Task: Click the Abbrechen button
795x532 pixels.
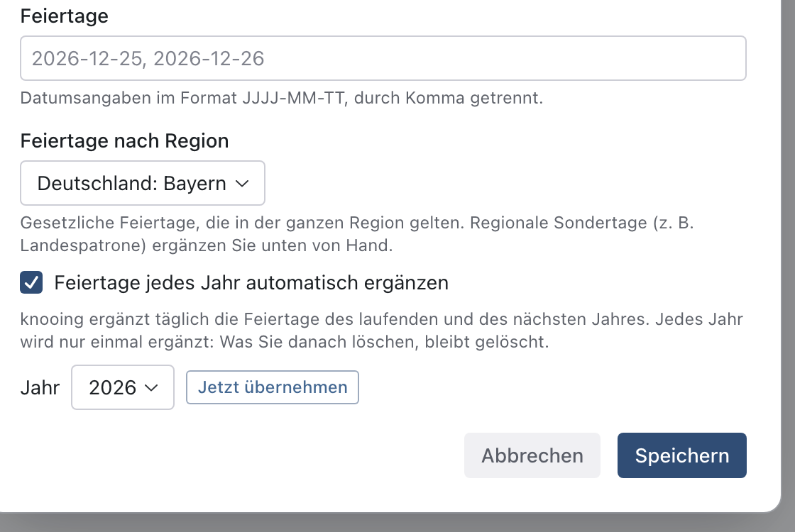Action: pos(532,455)
